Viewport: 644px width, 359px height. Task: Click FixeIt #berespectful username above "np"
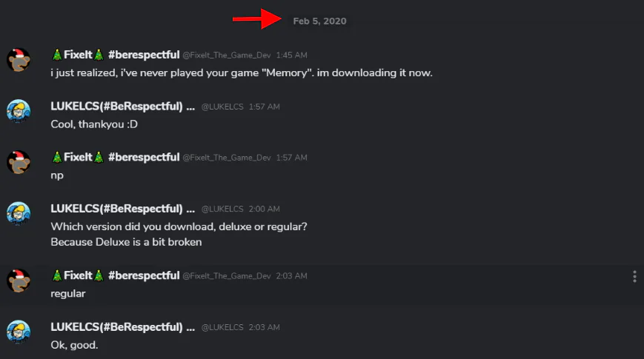coord(116,157)
